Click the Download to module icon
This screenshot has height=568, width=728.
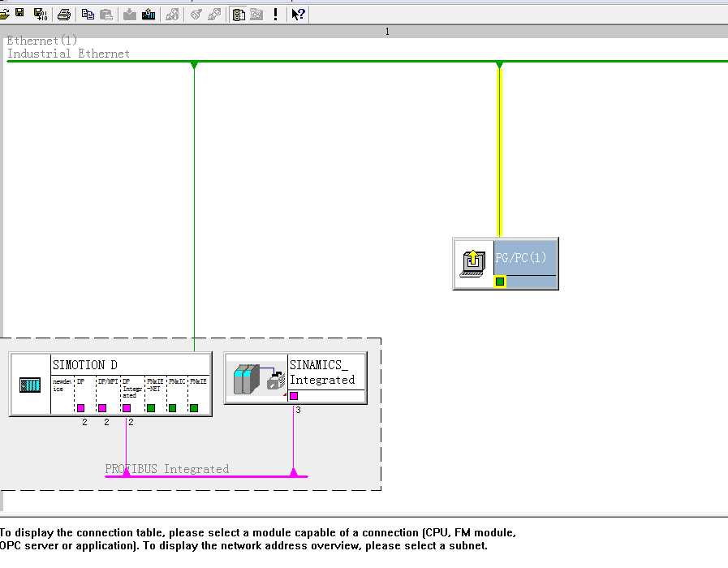click(130, 15)
